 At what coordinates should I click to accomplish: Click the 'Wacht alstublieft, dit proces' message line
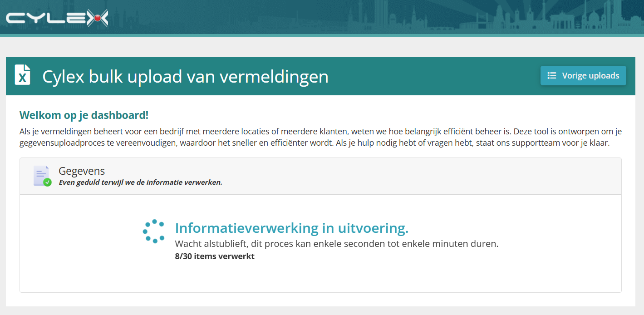tap(337, 244)
